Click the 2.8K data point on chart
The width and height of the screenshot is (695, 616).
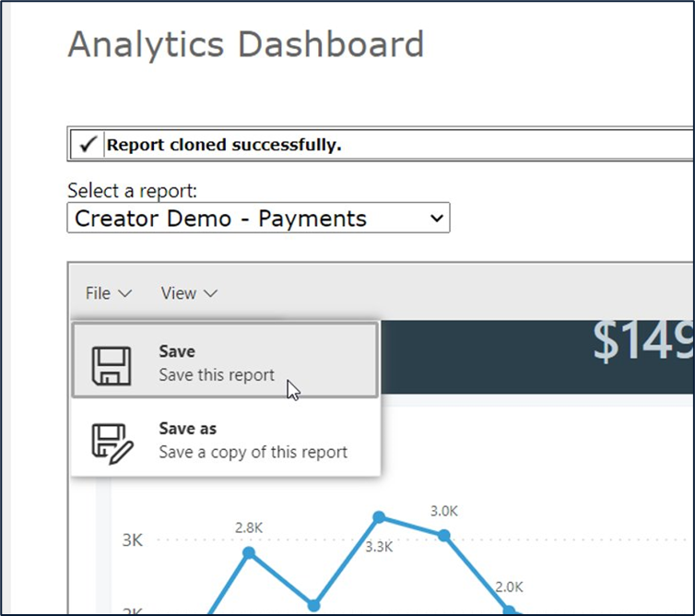249,552
